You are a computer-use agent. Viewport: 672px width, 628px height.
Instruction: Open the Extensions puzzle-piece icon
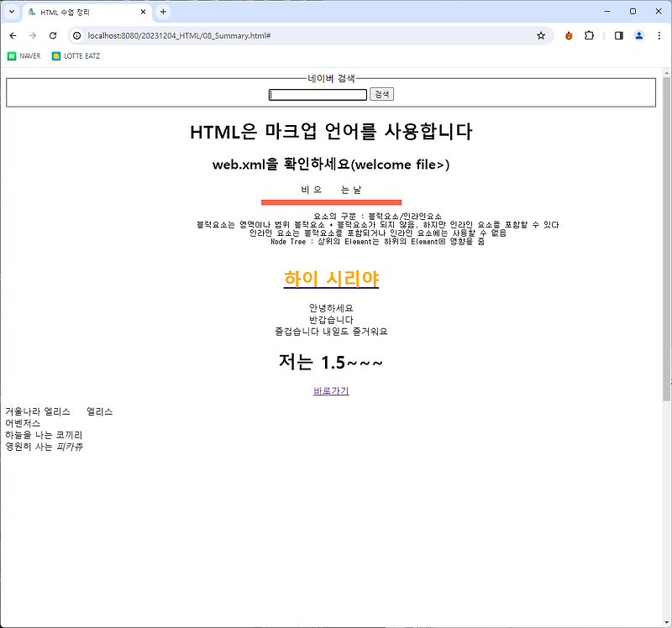click(x=590, y=37)
